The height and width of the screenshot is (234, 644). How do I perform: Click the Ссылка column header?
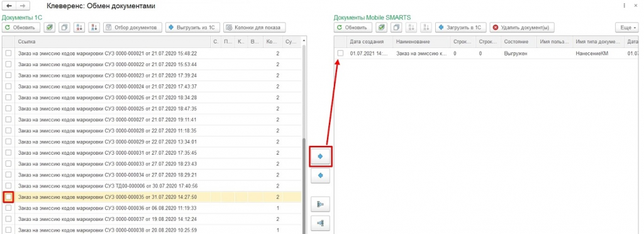pyautogui.click(x=113, y=42)
